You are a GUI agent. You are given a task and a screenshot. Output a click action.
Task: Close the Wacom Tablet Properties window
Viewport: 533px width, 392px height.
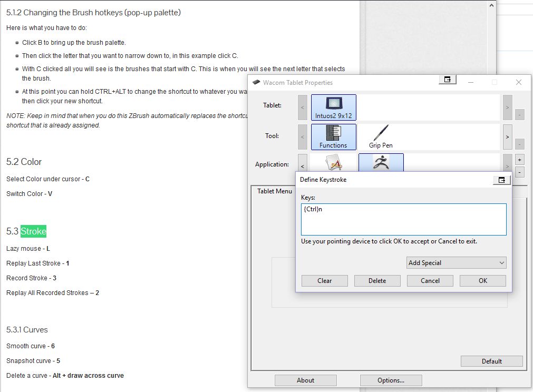(x=518, y=82)
